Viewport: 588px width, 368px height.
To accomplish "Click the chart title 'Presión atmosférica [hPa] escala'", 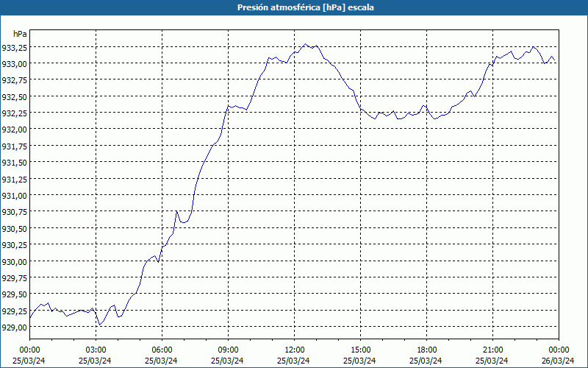I will [x=306, y=7].
